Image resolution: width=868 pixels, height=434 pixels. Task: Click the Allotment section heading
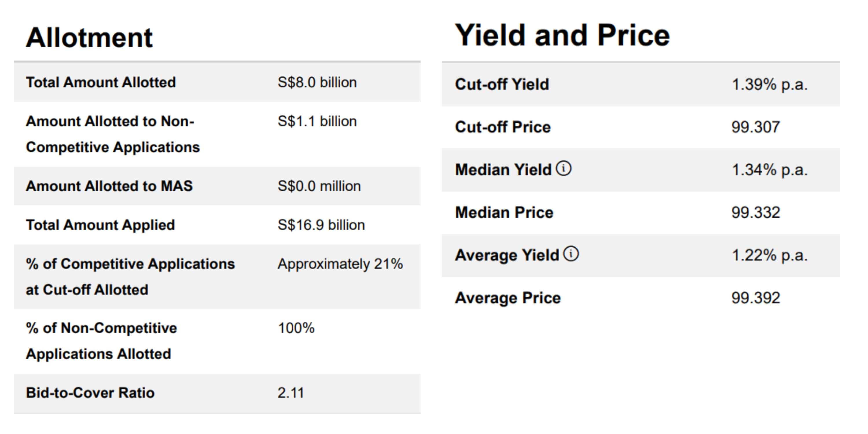89,37
